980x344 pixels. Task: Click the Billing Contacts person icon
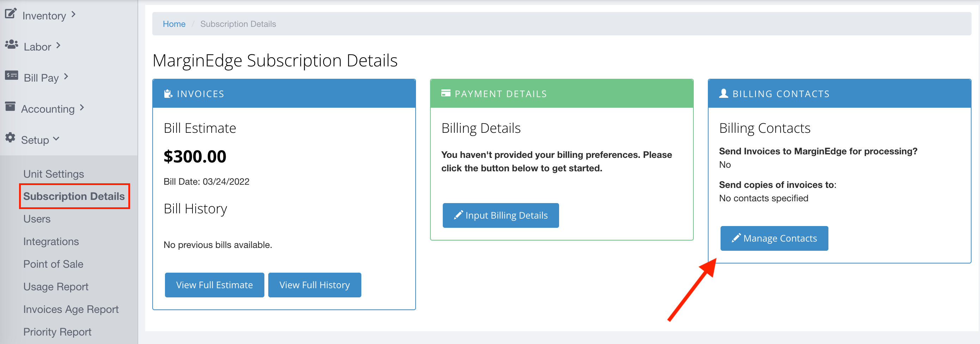(723, 93)
